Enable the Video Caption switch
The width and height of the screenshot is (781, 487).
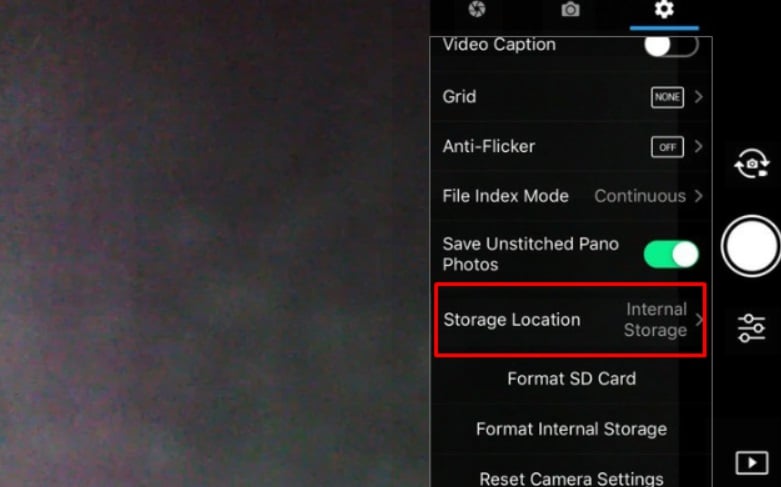[669, 46]
